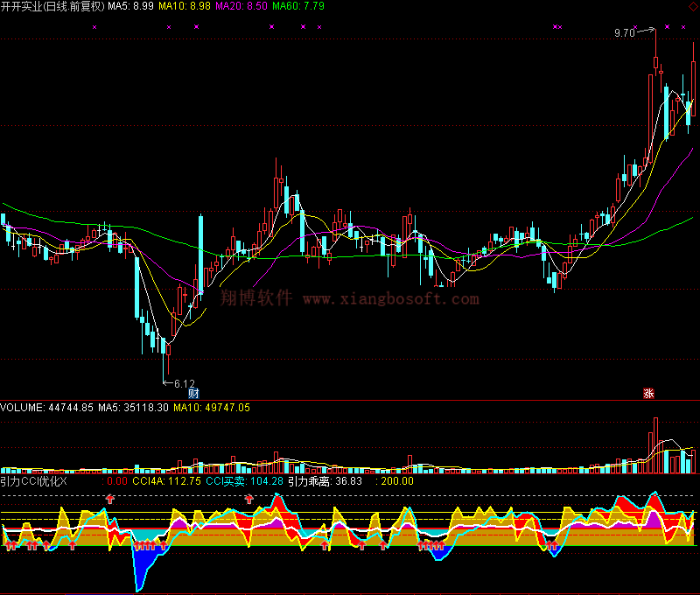Select the MA10: 8.98 label

click(185, 6)
